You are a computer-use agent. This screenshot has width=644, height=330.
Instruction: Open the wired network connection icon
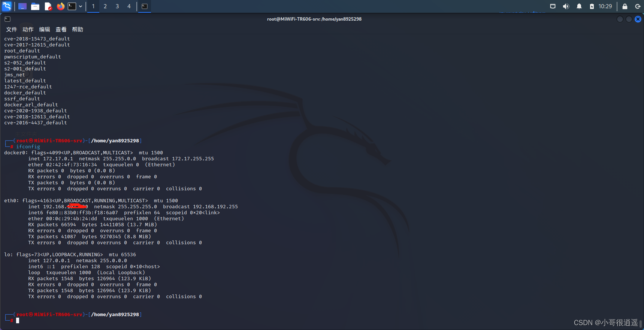tap(553, 6)
